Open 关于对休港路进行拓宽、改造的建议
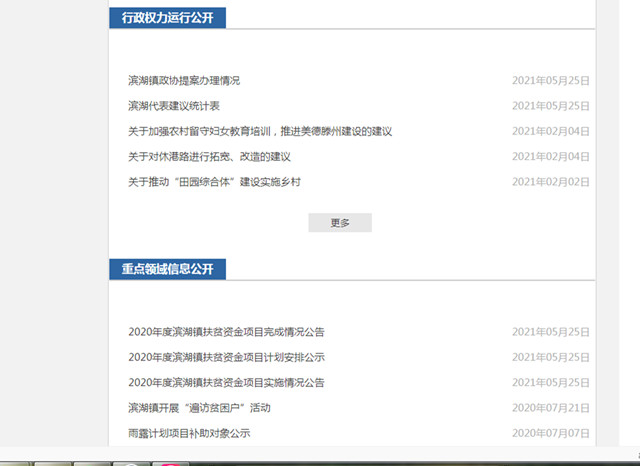The height and width of the screenshot is (466, 640). pos(209,157)
